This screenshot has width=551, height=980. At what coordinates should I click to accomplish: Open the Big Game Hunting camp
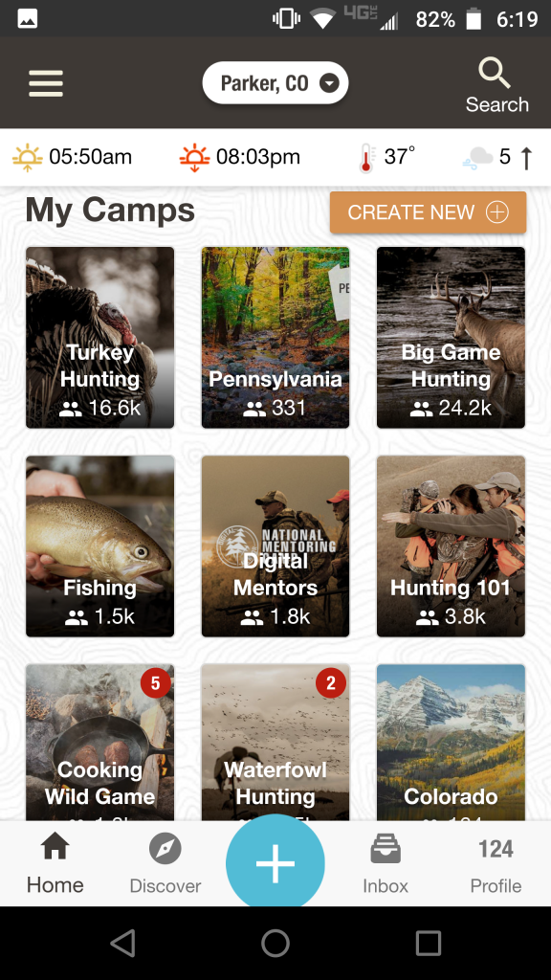click(x=452, y=338)
